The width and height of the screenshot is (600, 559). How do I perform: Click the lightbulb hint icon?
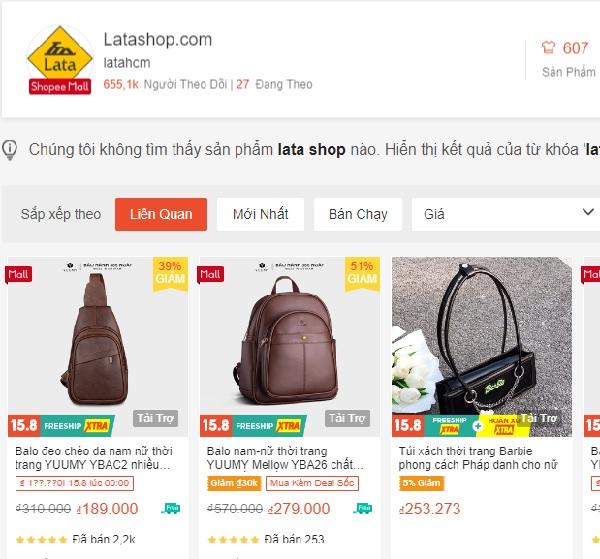tap(10, 150)
